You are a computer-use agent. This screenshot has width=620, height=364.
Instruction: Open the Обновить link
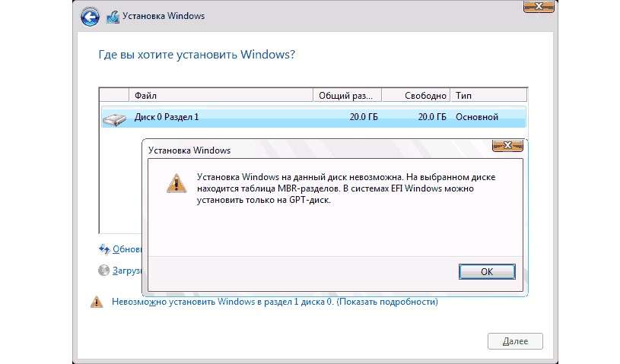pos(127,249)
